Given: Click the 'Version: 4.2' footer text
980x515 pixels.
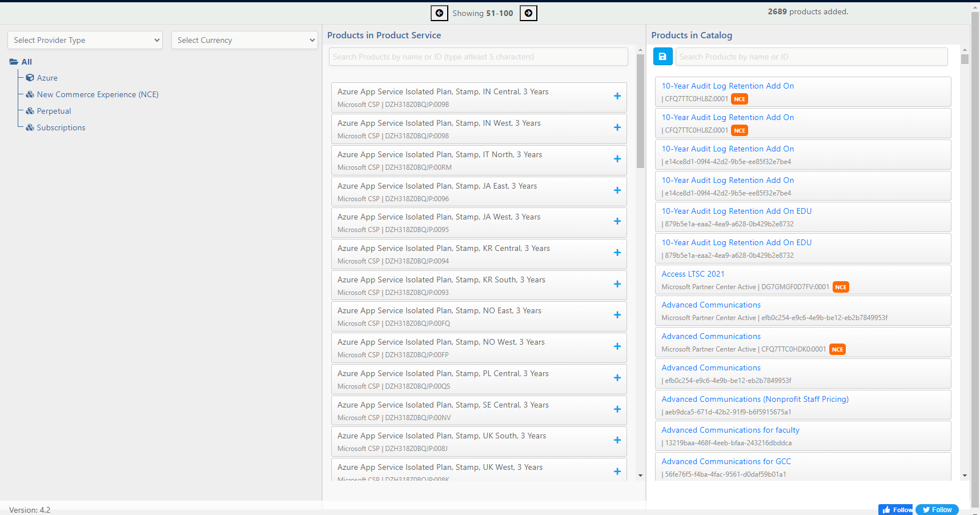Looking at the screenshot, I should click(x=30, y=510).
